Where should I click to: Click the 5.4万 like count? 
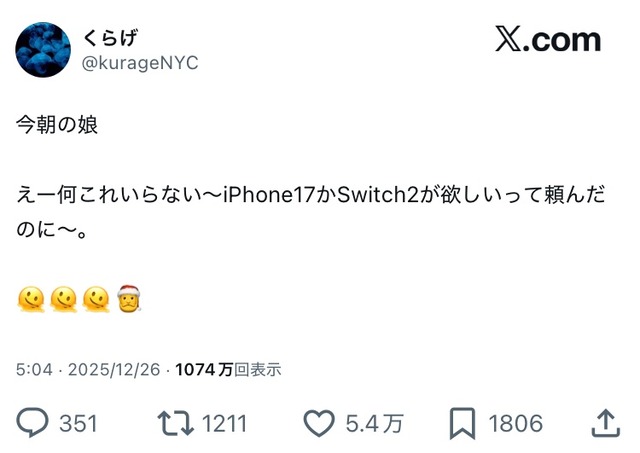(375, 423)
